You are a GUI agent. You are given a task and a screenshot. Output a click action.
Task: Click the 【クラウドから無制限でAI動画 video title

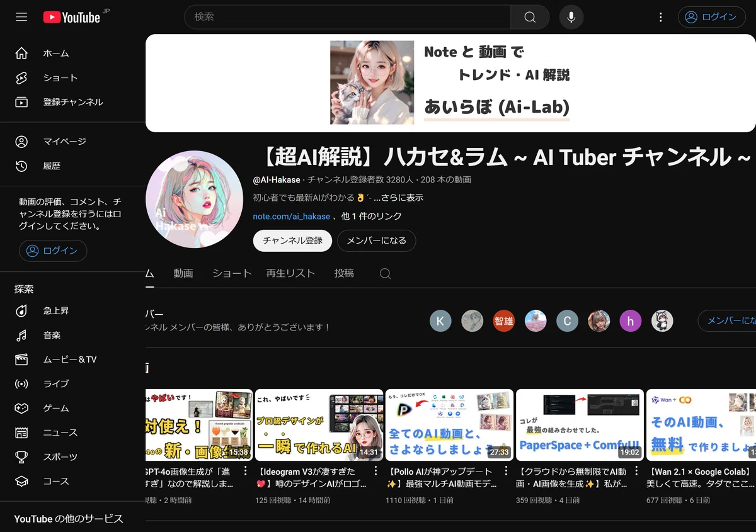coord(572,478)
